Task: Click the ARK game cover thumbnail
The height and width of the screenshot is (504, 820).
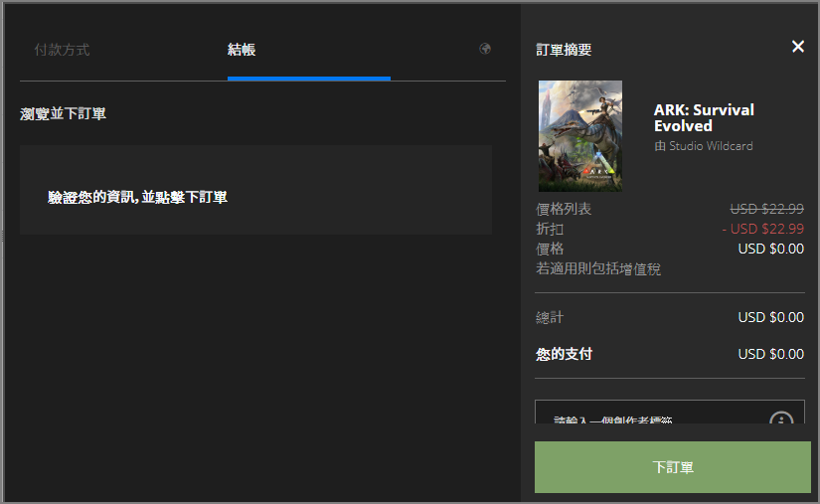Action: pyautogui.click(x=580, y=136)
